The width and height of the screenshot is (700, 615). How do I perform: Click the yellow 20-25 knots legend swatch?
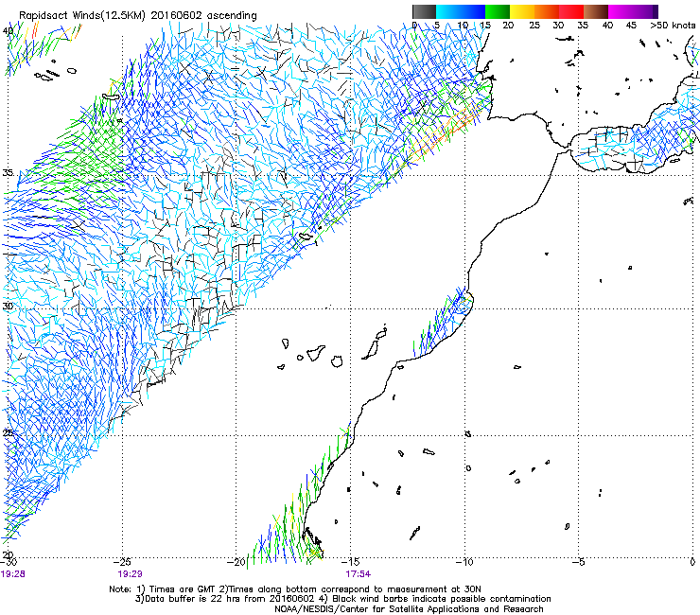522,11
